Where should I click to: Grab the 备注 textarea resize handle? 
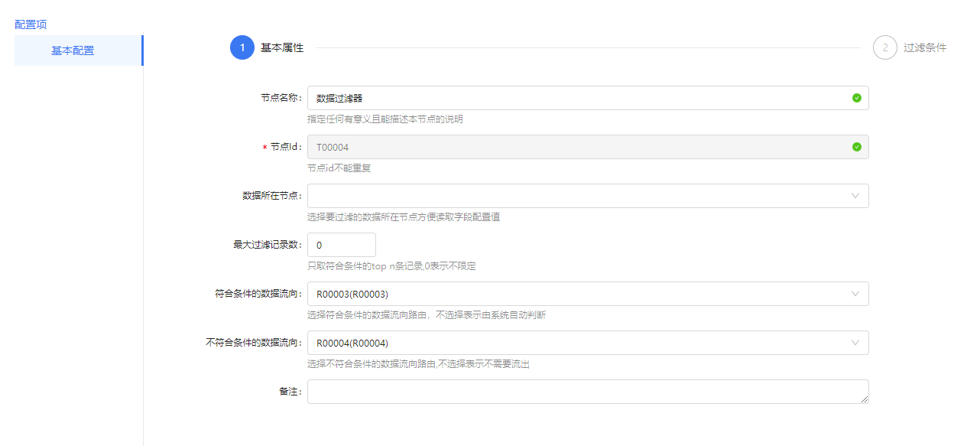[865, 399]
